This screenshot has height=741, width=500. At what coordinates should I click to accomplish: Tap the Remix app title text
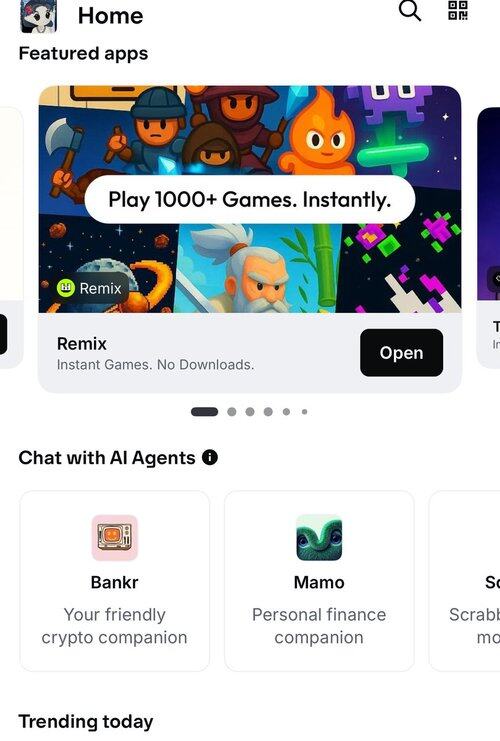tap(82, 344)
